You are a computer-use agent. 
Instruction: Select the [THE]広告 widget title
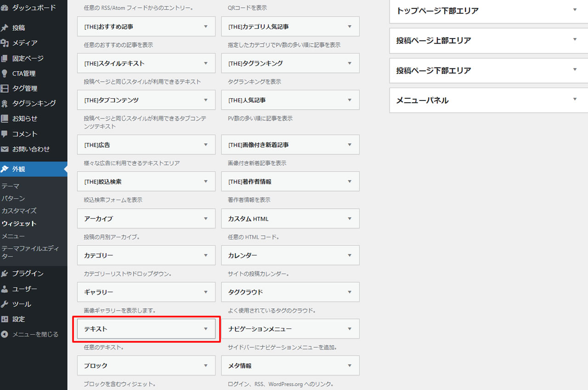pos(97,145)
